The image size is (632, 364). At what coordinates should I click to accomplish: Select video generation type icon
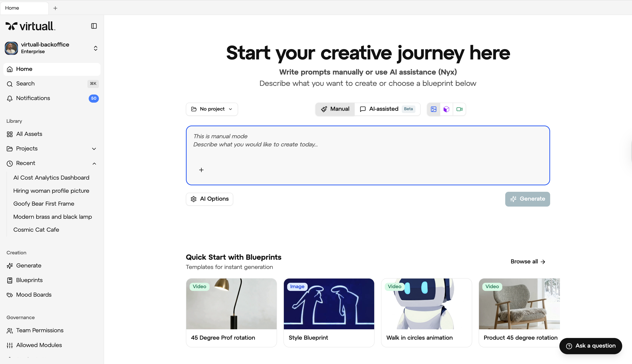(459, 109)
